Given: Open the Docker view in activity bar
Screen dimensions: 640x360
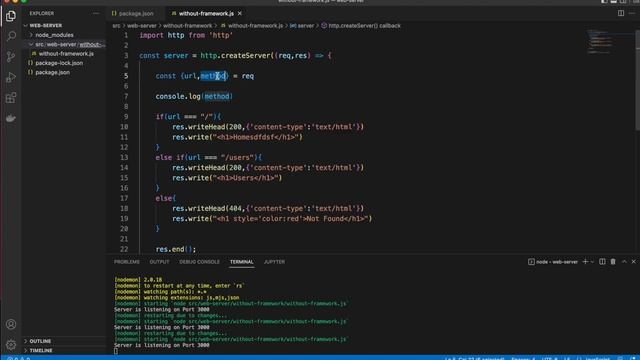Looking at the screenshot, I should pos(11,118).
